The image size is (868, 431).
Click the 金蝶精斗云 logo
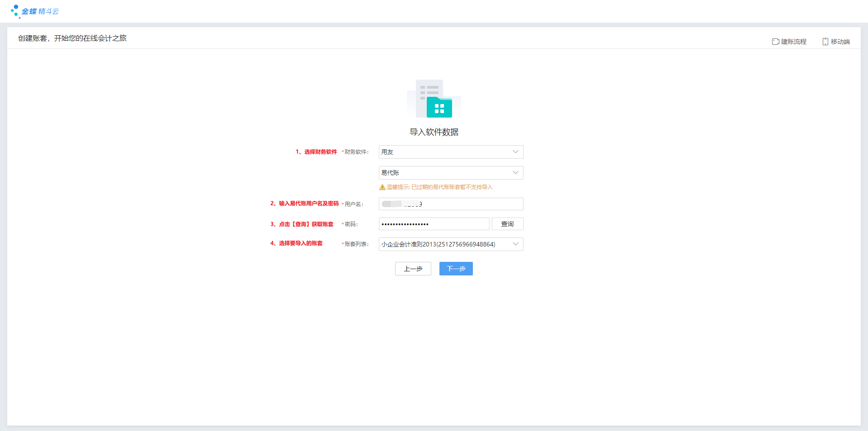pyautogui.click(x=35, y=11)
